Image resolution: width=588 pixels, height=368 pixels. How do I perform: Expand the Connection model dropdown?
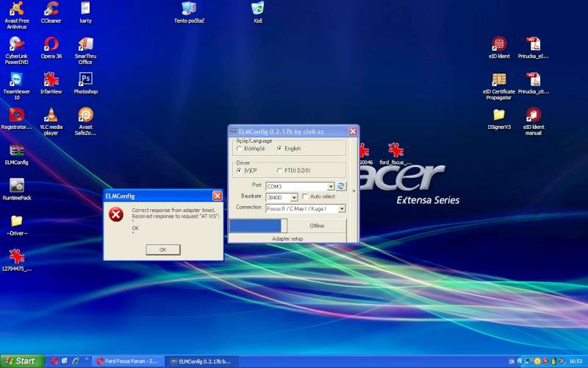pos(342,209)
